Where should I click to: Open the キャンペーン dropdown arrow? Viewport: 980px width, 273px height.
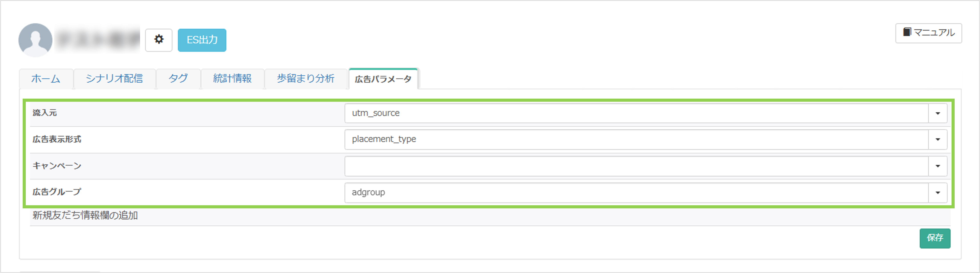click(937, 166)
